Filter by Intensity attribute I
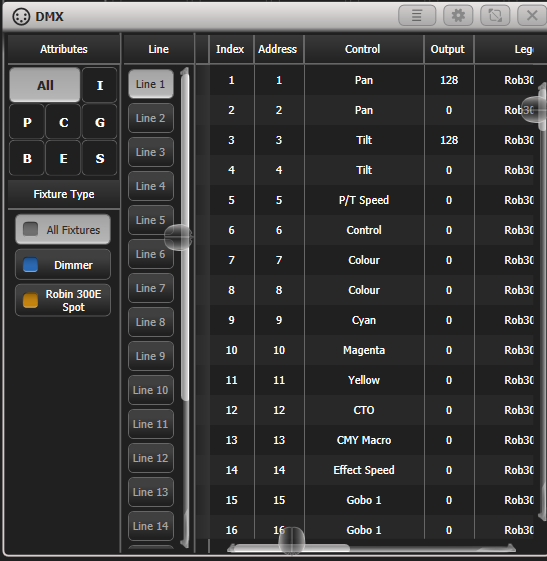The image size is (547, 561). 100,85
